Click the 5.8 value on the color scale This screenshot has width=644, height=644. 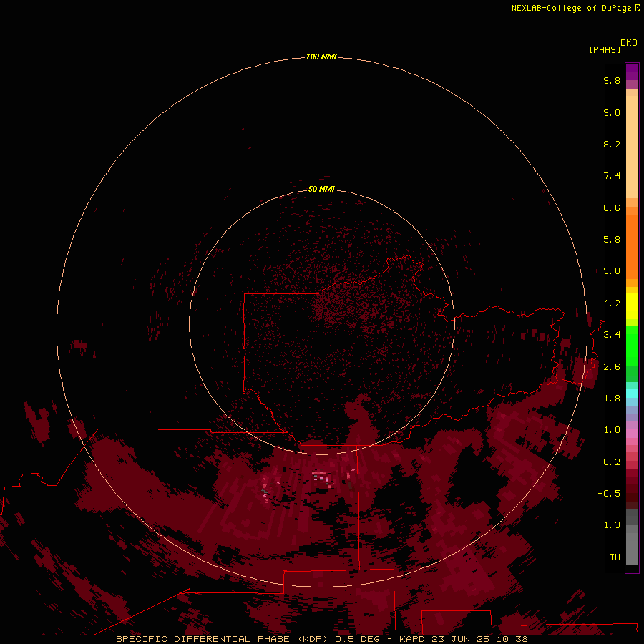pyautogui.click(x=612, y=240)
